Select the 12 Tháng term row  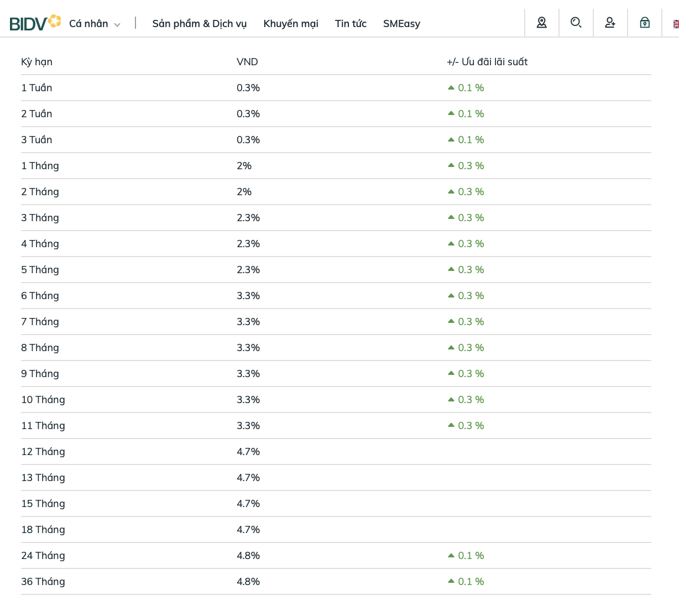point(336,452)
